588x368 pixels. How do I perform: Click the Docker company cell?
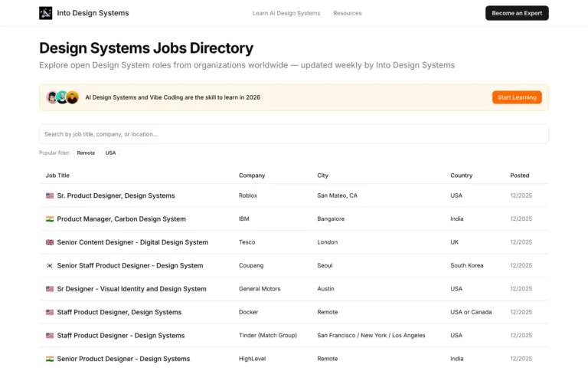(248, 312)
